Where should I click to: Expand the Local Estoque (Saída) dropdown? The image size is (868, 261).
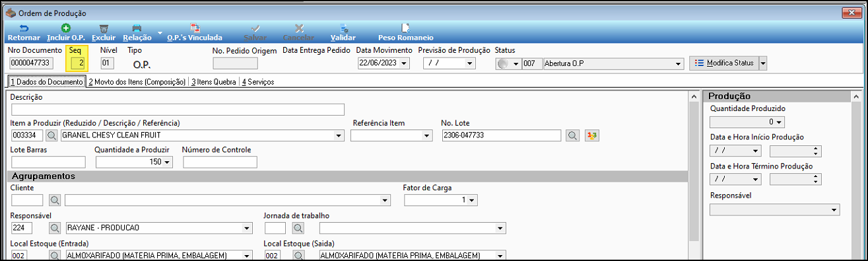[500, 256]
